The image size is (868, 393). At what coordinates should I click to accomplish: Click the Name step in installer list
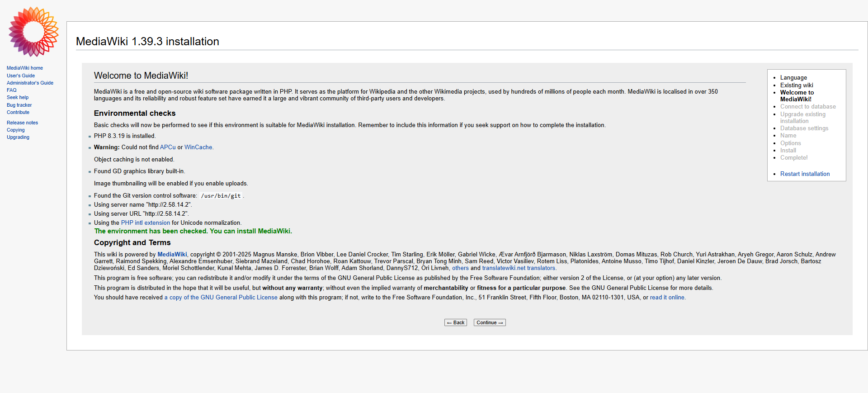(788, 136)
